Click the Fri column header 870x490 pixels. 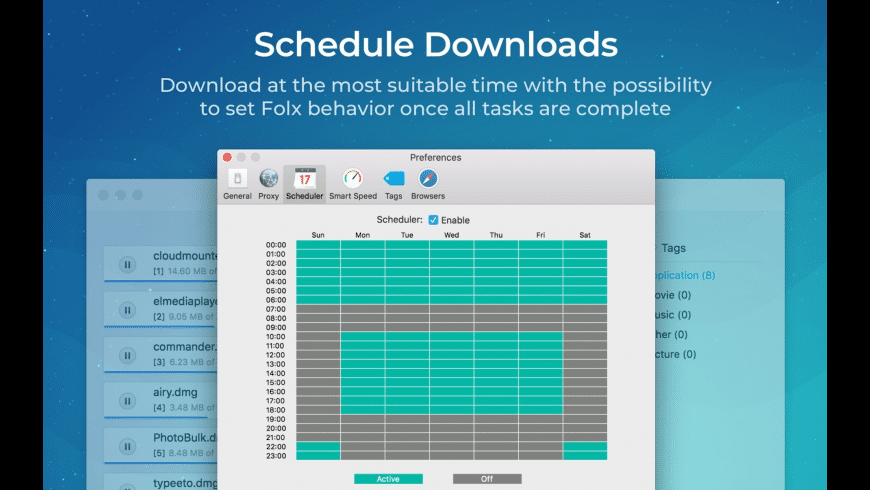(540, 235)
